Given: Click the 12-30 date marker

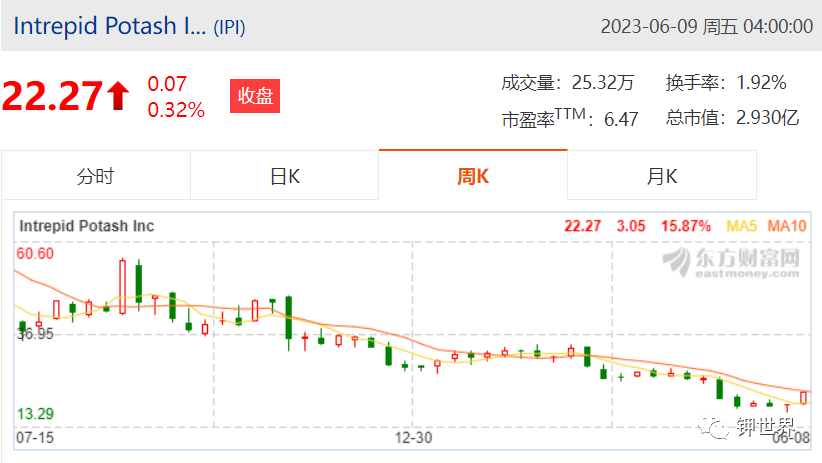Looking at the screenshot, I should tap(413, 437).
